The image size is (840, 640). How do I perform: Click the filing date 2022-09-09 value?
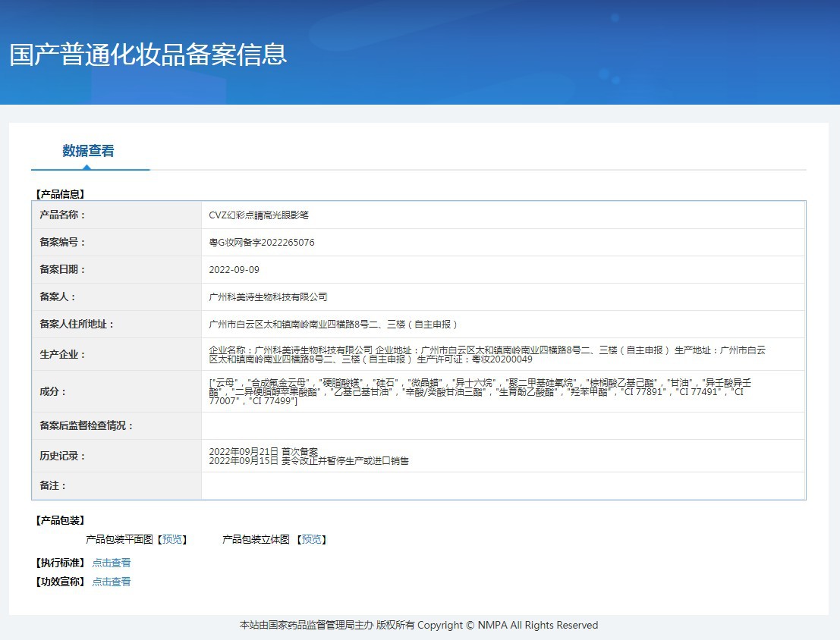click(234, 270)
